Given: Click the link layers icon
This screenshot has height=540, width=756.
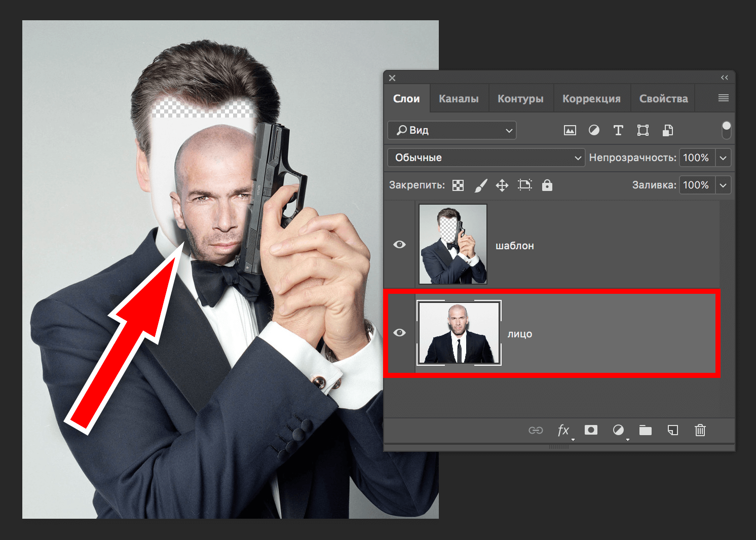Looking at the screenshot, I should click(x=536, y=430).
